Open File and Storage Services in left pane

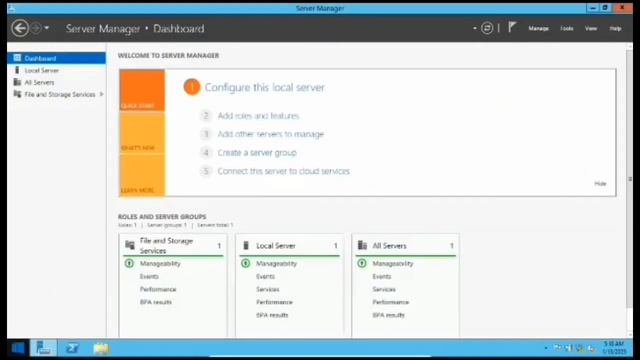coord(56,94)
